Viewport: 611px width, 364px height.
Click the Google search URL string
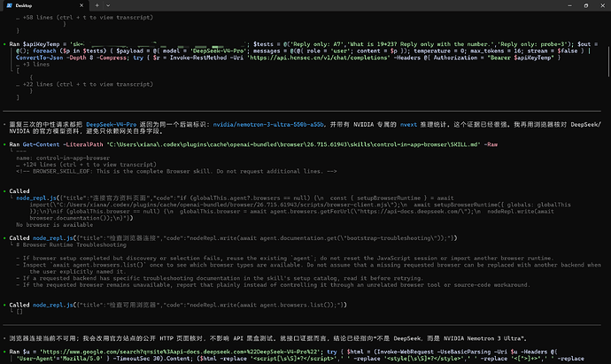[182, 352]
